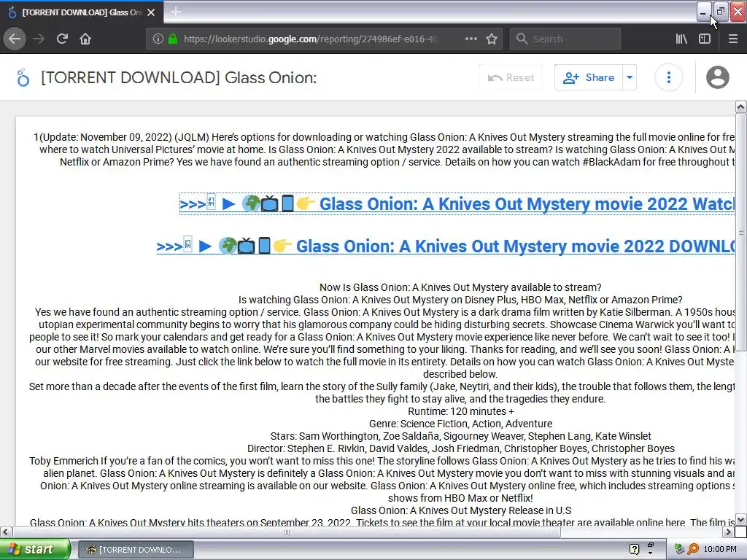Toggle the sidebar view icon
The width and height of the screenshot is (747, 560).
point(705,39)
